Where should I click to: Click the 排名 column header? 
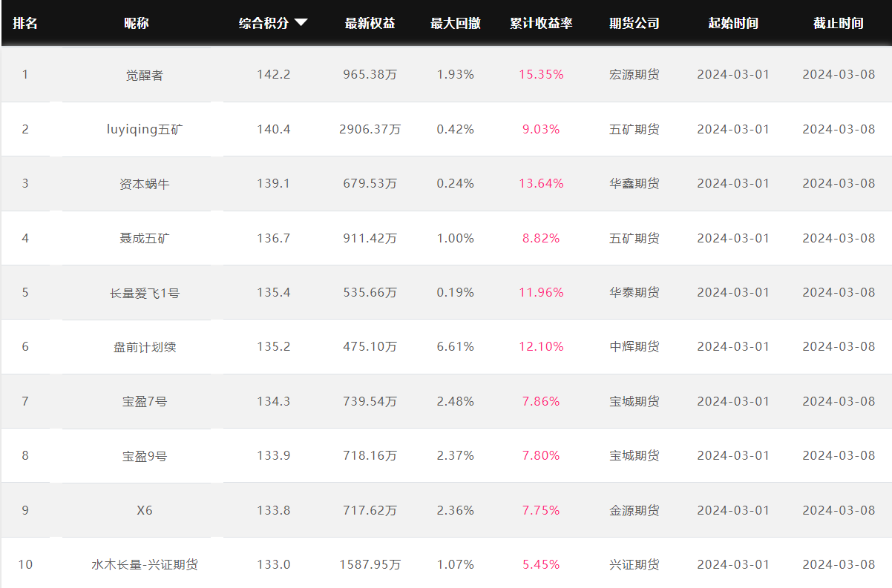(25, 23)
